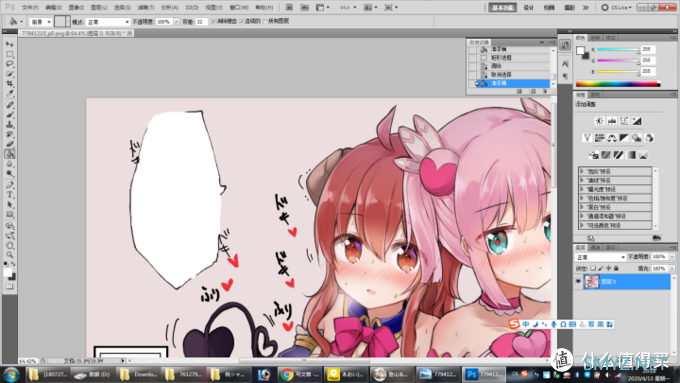Open the fill source dropdown in options bar
680x383 pixels.
click(x=41, y=22)
